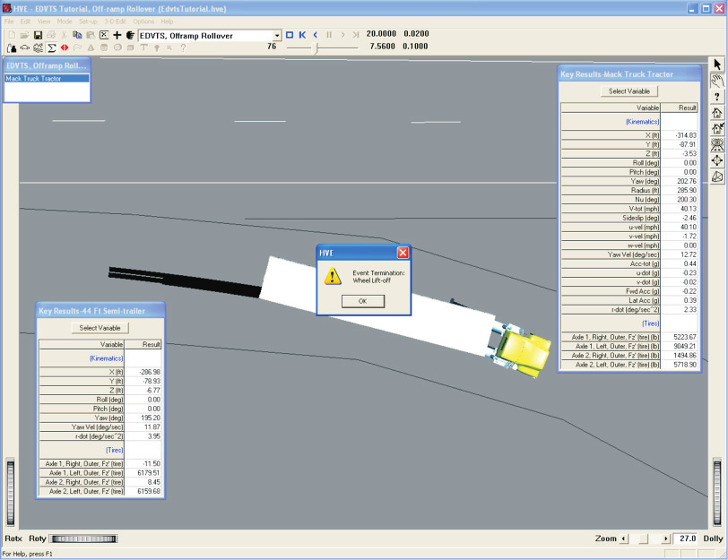Open the Help menu
Viewport: 728px width, 560px height.
pyautogui.click(x=167, y=22)
